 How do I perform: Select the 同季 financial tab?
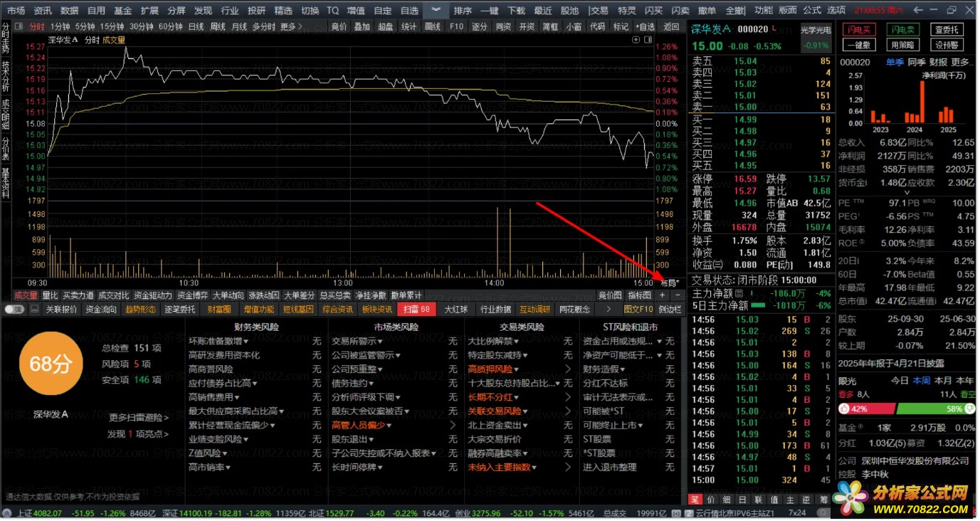pos(916,62)
